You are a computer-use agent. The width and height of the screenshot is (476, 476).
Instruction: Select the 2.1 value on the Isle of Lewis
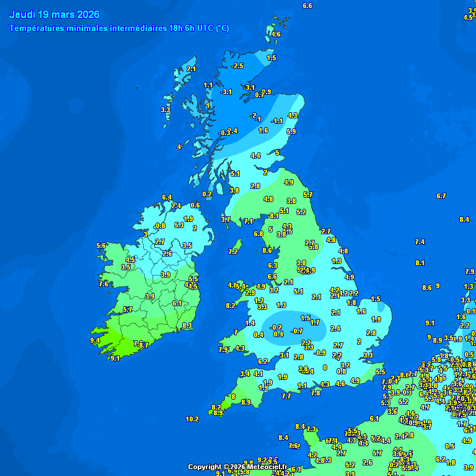click(192, 69)
